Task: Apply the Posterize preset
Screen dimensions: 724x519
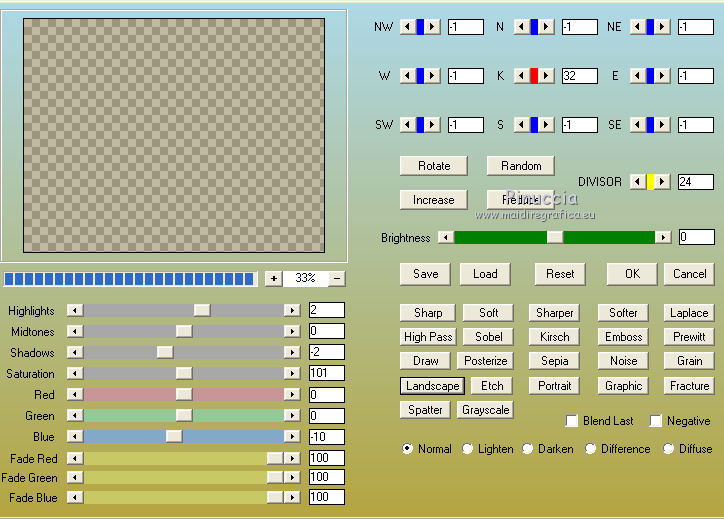Action: point(485,361)
